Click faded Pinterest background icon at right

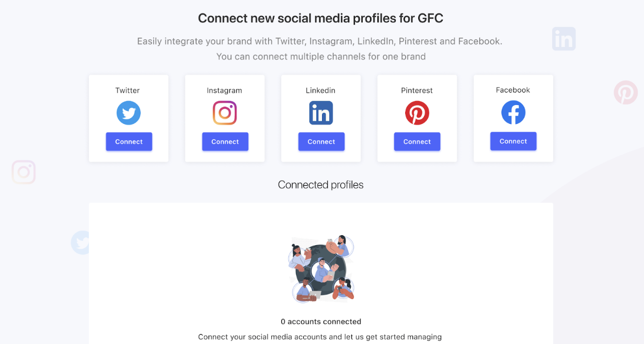pyautogui.click(x=626, y=93)
